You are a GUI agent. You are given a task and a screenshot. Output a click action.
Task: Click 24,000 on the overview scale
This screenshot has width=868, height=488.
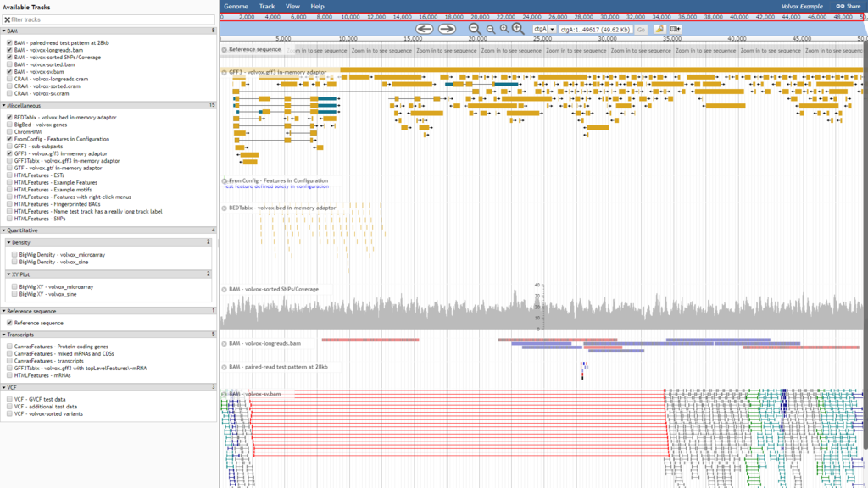click(x=532, y=17)
